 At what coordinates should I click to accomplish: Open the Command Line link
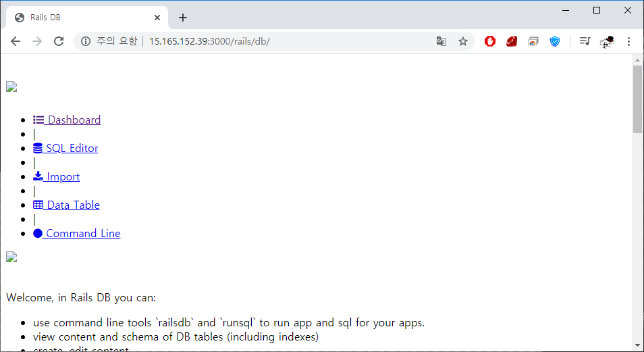pos(77,233)
